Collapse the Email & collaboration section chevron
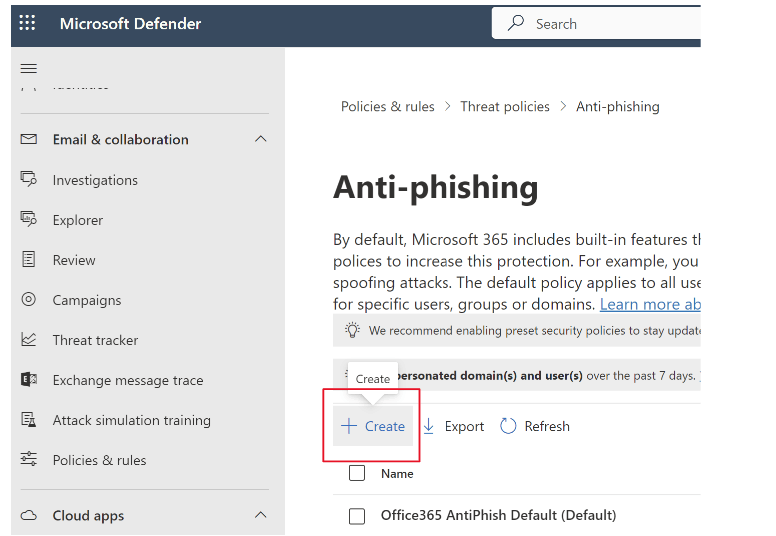The height and width of the screenshot is (536, 776). click(261, 139)
